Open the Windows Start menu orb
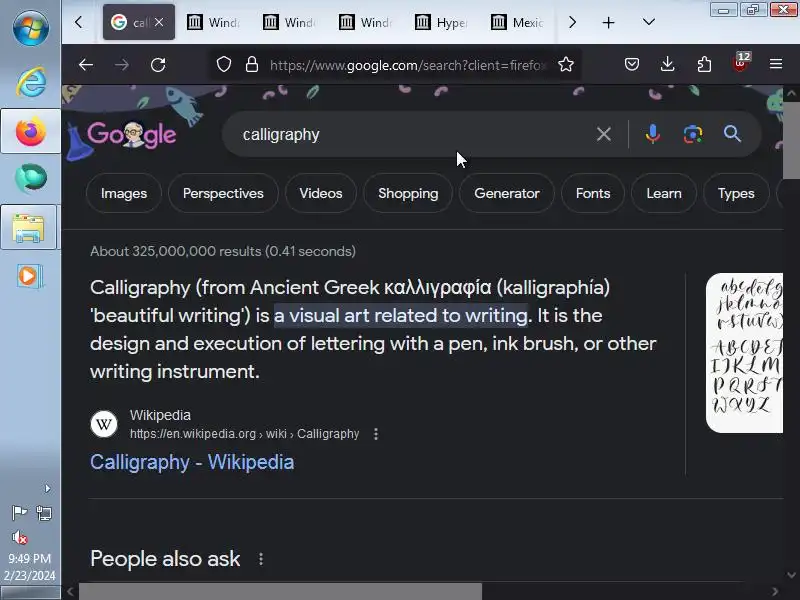 (x=31, y=28)
